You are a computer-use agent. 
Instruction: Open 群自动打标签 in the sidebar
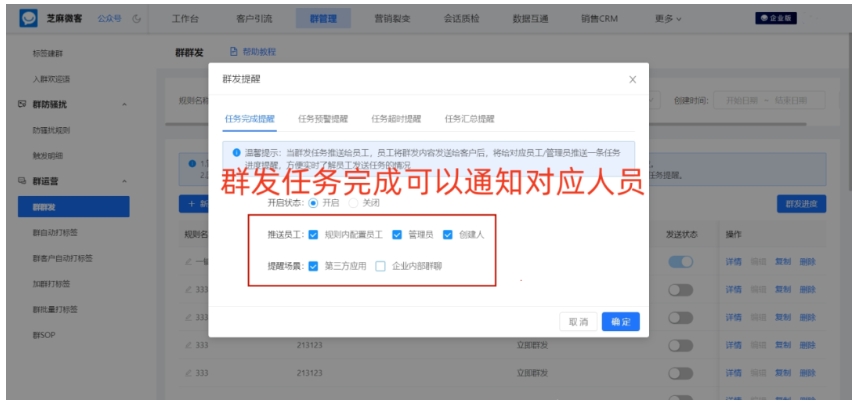coord(55,232)
